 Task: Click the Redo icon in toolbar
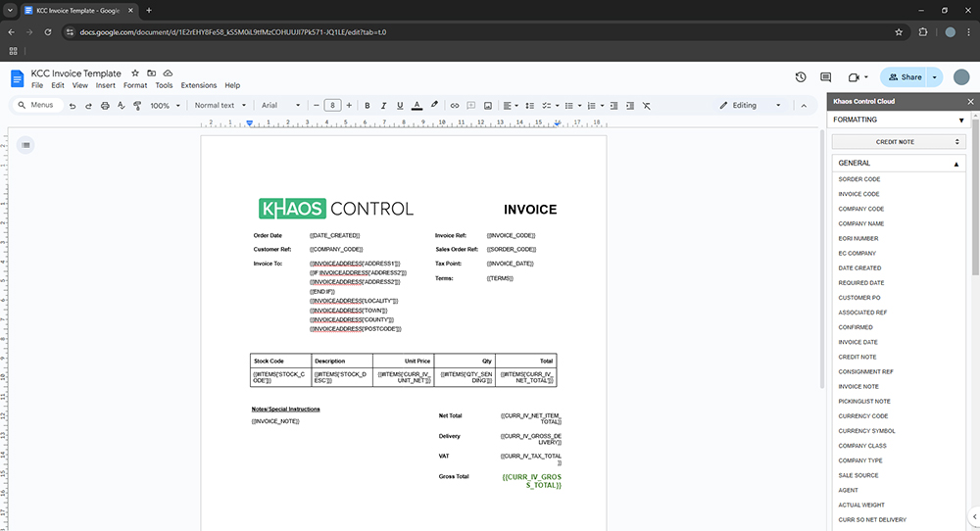(89, 106)
